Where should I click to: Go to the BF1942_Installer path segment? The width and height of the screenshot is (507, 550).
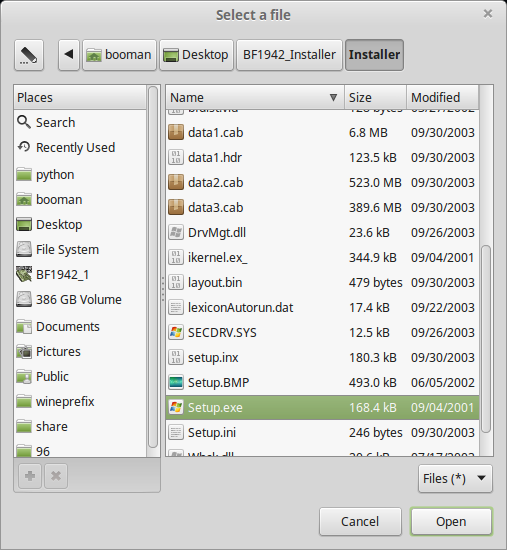(x=289, y=55)
